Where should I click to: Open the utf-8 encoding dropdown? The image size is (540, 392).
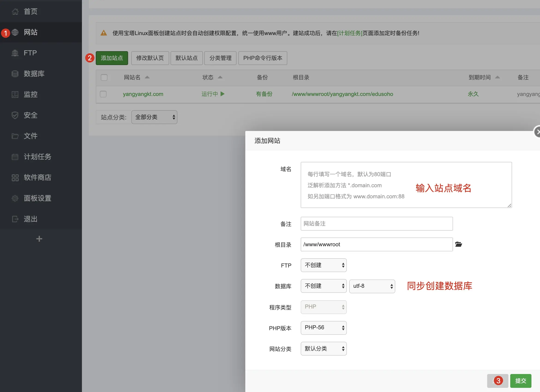coord(372,286)
